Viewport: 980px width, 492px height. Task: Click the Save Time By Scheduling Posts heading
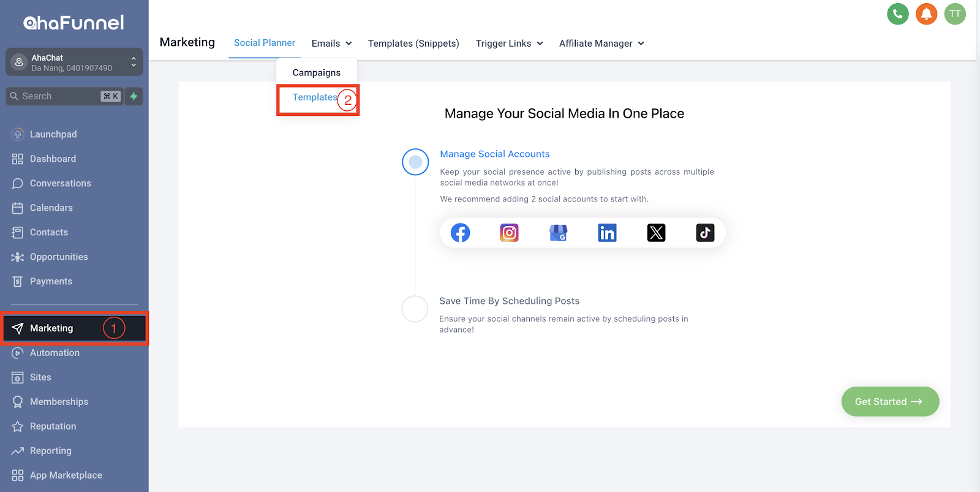tap(509, 301)
